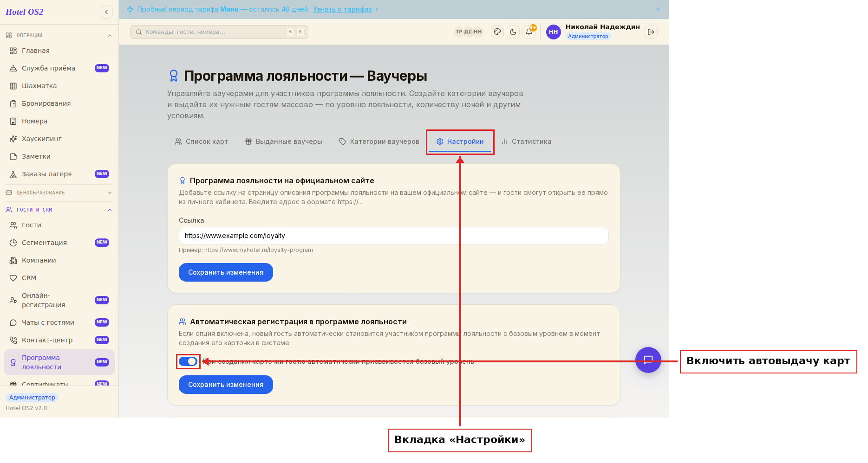Focus the Команды, гости, номера search box
This screenshot has height=463, width=868.
click(x=219, y=32)
